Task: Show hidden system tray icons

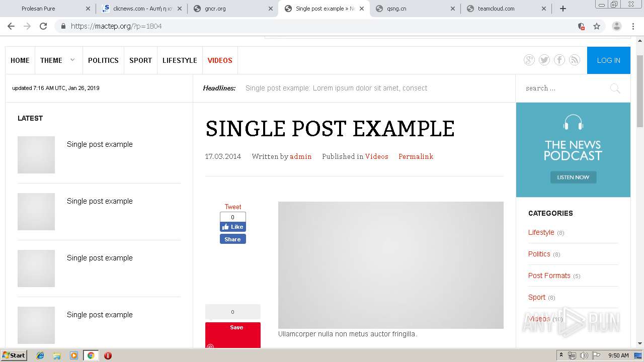Action: click(561, 355)
